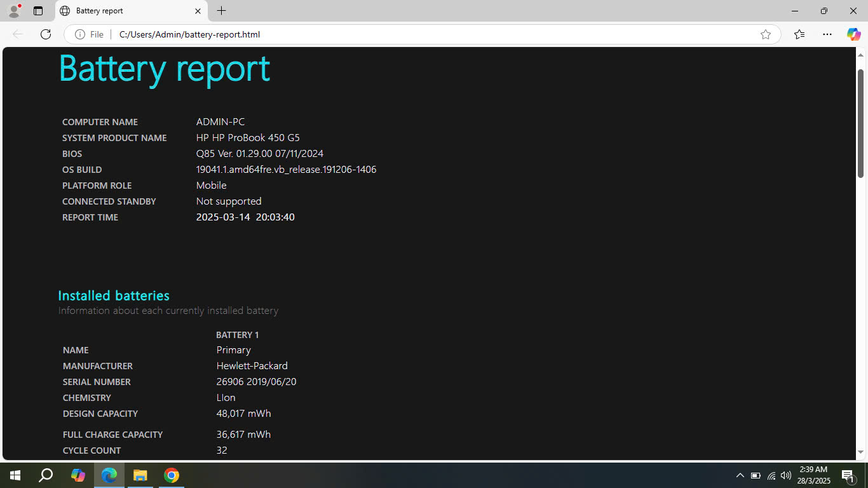Open the volume speaker tray icon
Screen dimensions: 868x488
786,475
